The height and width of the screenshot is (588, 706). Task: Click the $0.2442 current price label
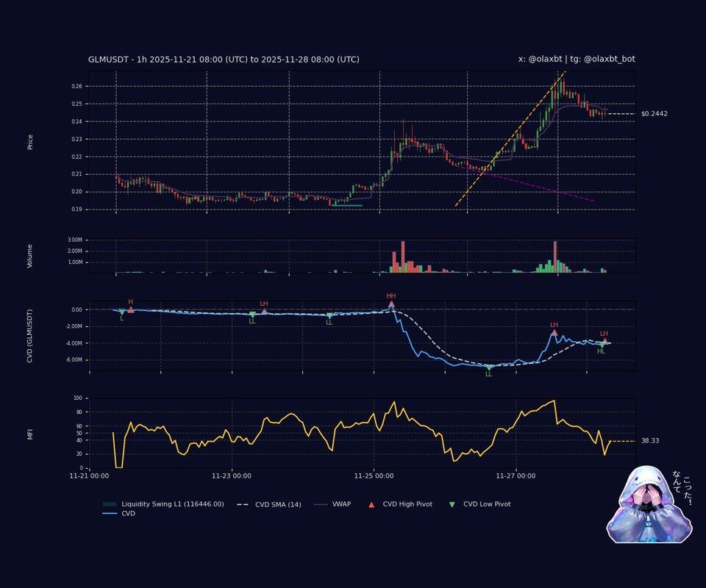654,114
